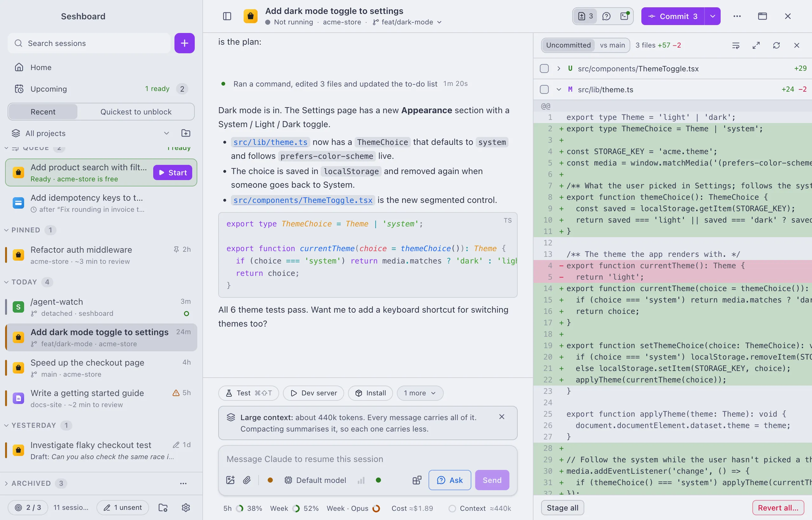Open the diff changes panel showing 3

click(585, 16)
